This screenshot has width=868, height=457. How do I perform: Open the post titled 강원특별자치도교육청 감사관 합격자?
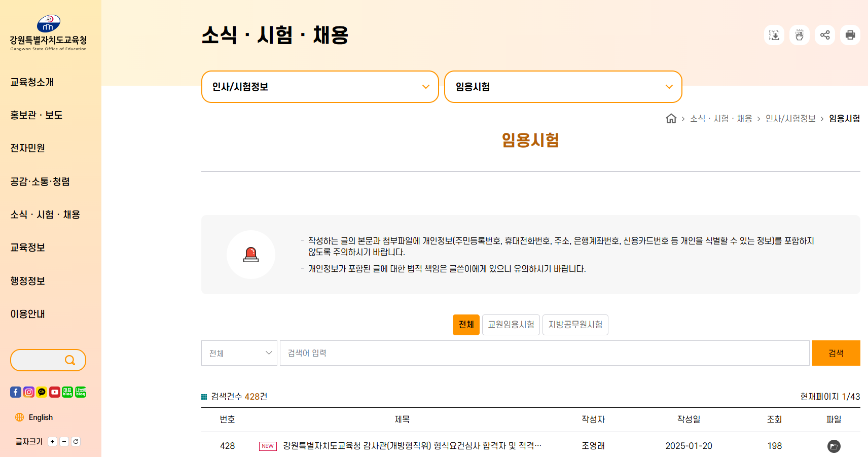411,446
